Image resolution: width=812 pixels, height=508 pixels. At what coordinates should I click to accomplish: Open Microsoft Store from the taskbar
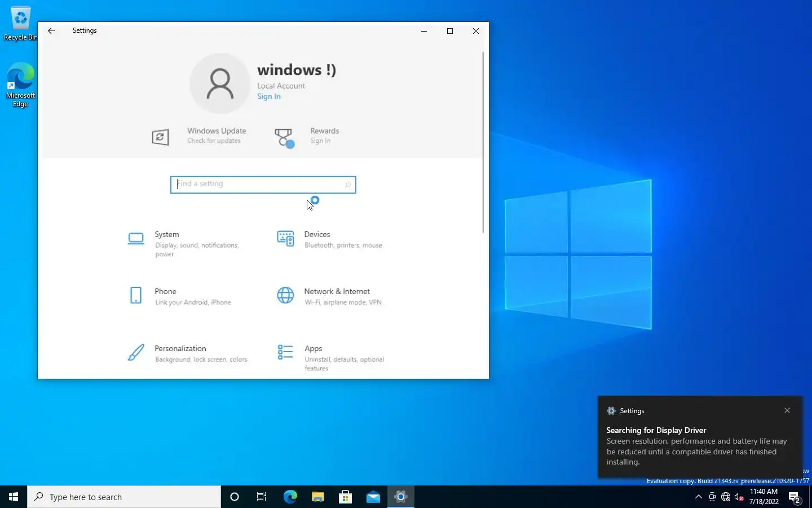coord(345,497)
